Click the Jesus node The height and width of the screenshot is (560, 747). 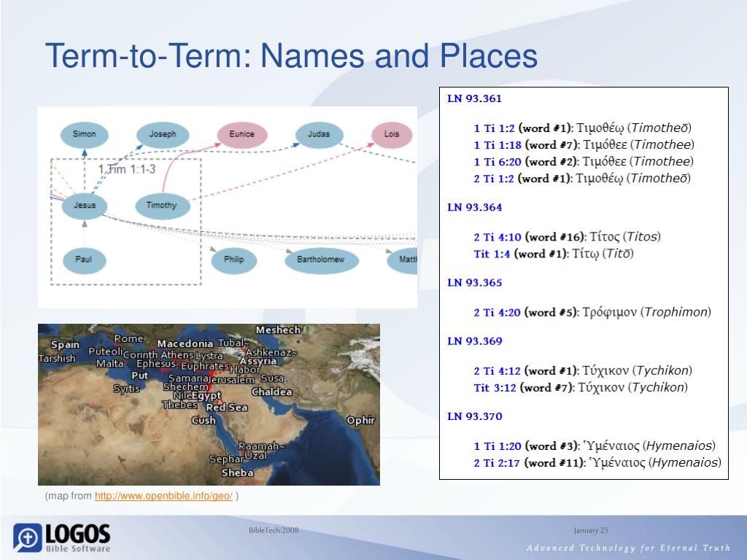pyautogui.click(x=85, y=205)
